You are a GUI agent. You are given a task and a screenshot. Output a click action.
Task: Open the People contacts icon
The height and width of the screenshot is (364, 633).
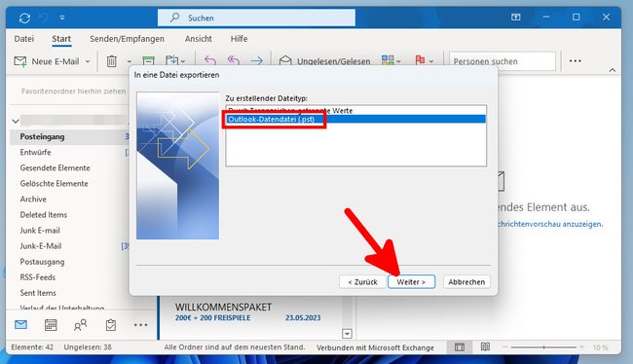[80, 325]
